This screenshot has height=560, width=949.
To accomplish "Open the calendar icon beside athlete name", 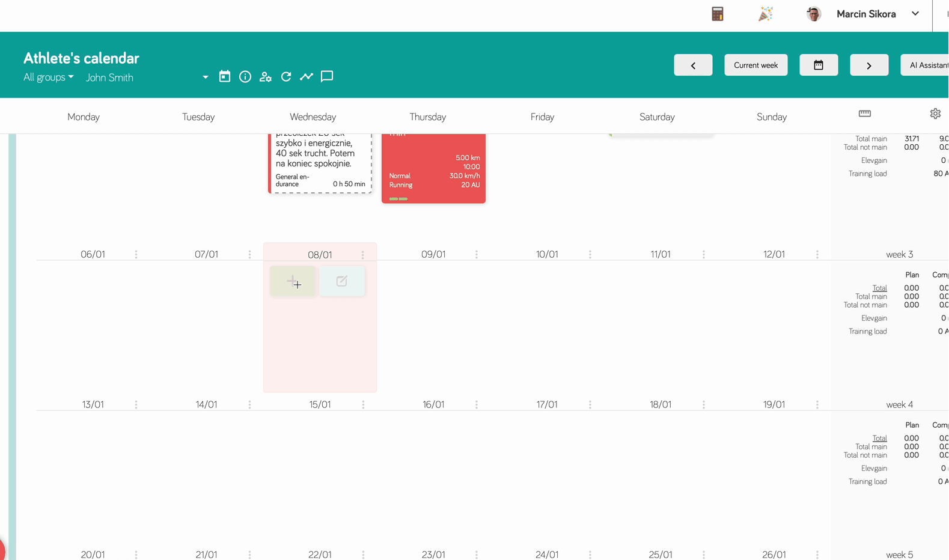I will pyautogui.click(x=225, y=76).
